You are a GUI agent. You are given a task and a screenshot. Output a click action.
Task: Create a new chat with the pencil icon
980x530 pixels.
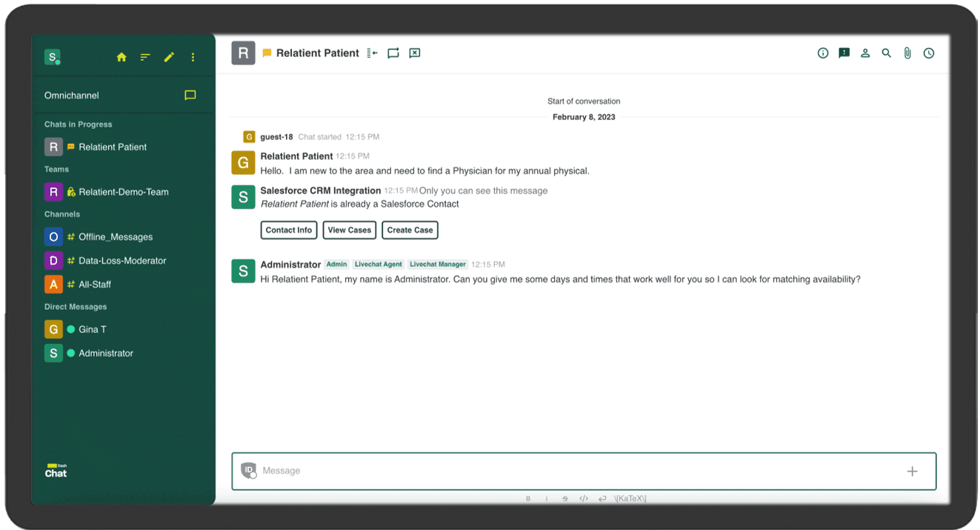coord(169,56)
